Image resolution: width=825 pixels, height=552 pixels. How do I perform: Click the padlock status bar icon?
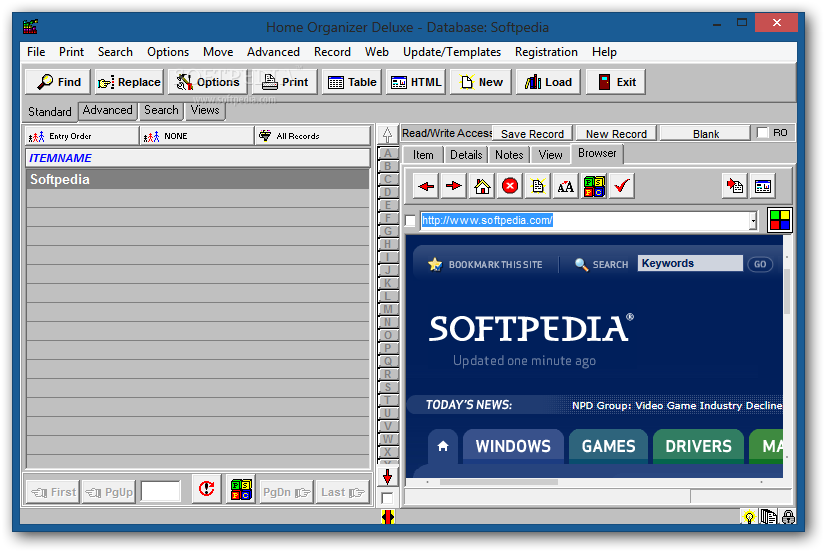pyautogui.click(x=788, y=517)
